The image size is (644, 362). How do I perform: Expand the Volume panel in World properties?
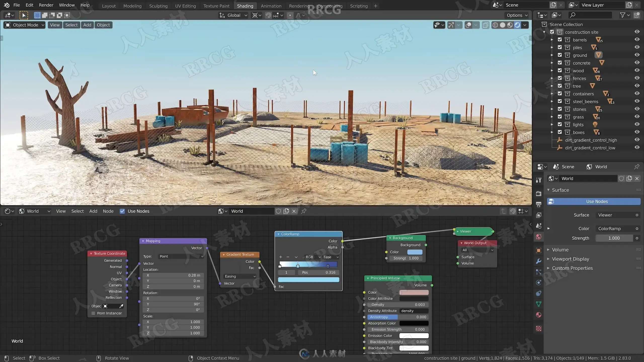click(560, 250)
